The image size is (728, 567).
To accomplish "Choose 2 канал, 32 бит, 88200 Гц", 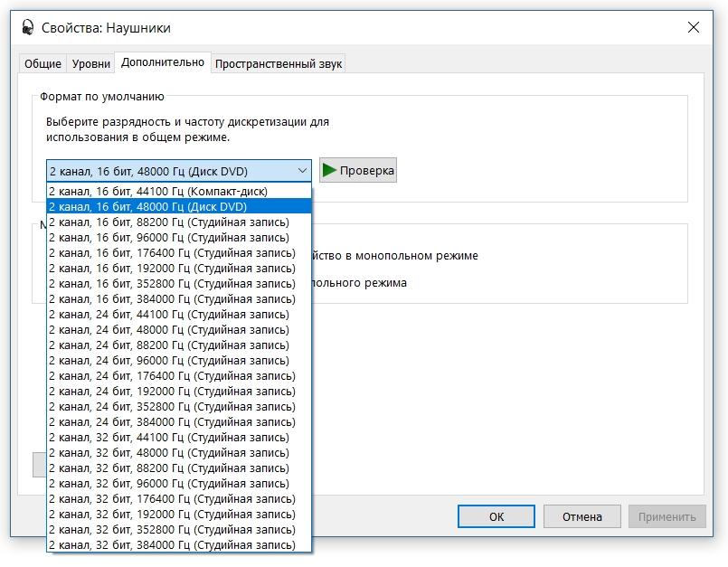I will coord(179,468).
